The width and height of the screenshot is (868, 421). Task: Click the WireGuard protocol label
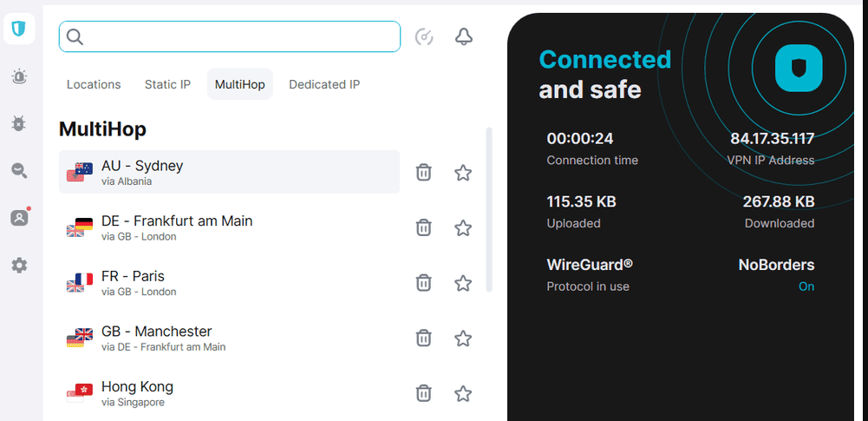point(590,265)
